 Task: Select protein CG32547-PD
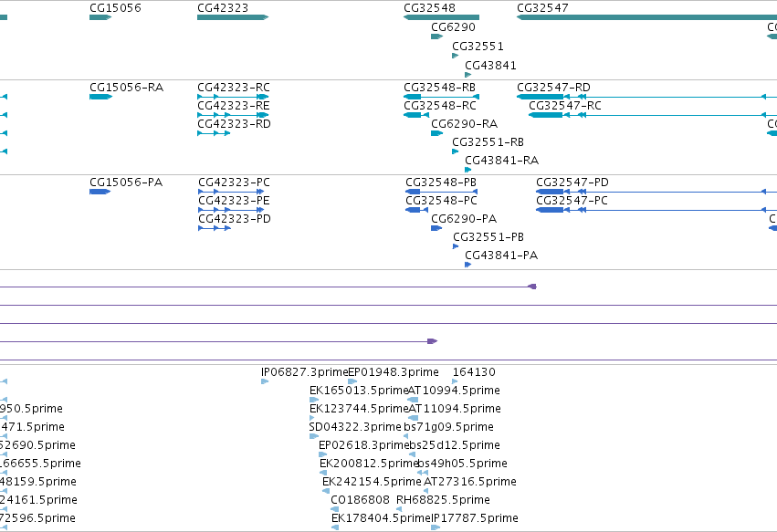pyautogui.click(x=572, y=183)
